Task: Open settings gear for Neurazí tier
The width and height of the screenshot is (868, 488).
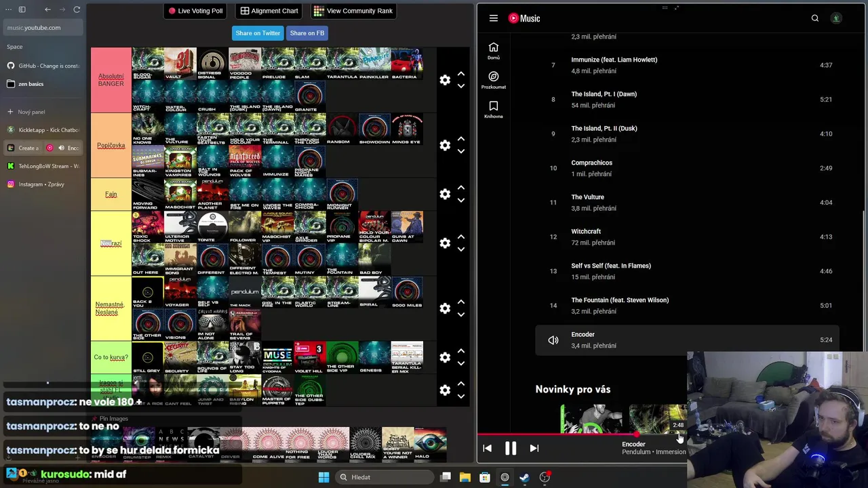Action: (445, 243)
